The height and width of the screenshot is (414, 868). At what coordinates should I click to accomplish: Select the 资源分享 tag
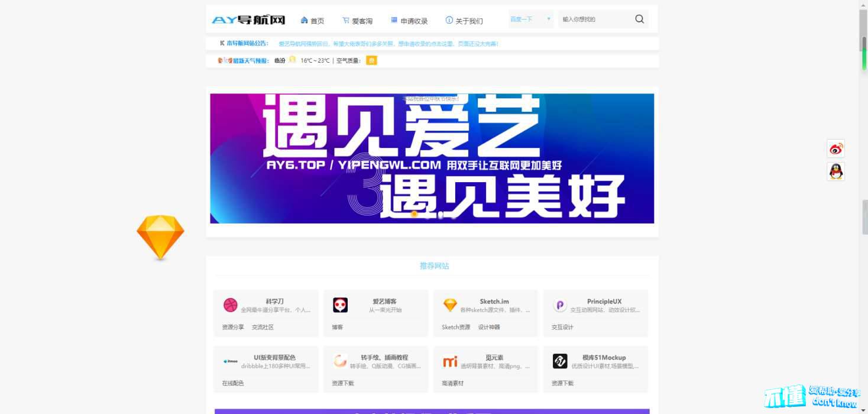point(233,327)
